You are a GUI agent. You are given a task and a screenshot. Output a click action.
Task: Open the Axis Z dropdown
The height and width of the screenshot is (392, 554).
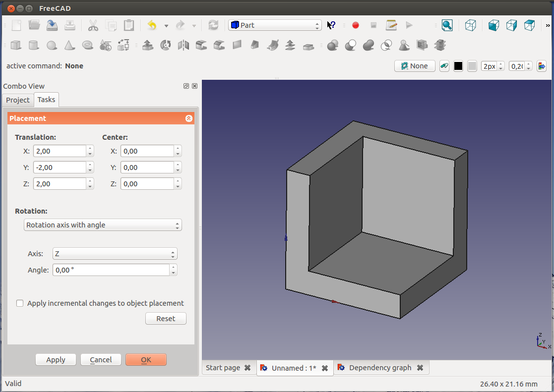(x=115, y=254)
